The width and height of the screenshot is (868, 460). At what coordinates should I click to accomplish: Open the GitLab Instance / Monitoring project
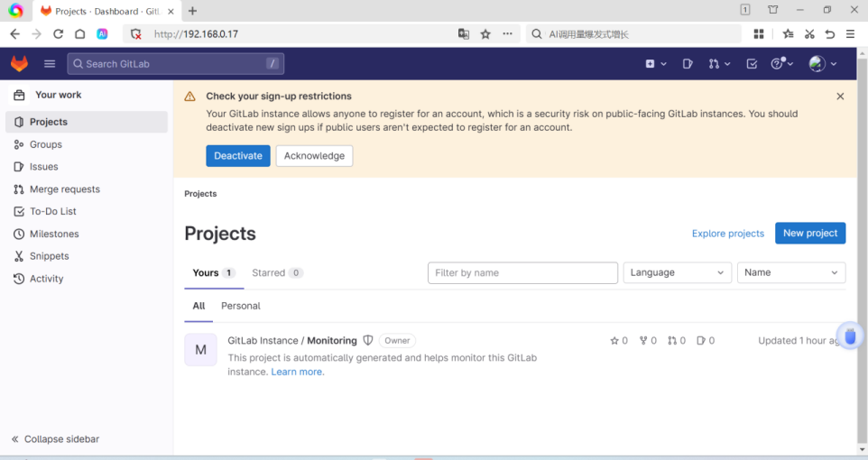(x=292, y=340)
